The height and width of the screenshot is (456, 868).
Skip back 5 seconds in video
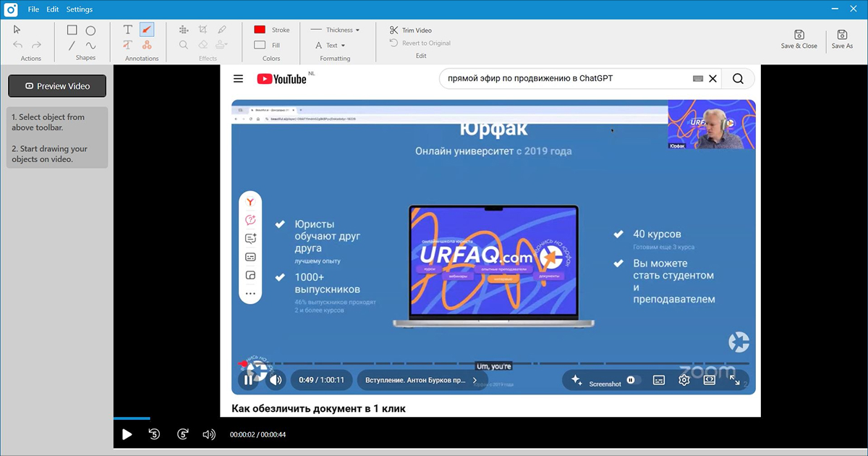154,434
